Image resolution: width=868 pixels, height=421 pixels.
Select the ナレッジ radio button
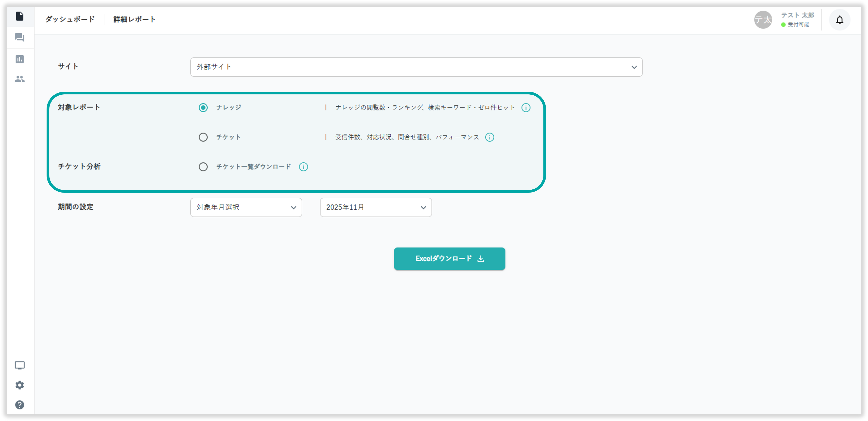203,108
